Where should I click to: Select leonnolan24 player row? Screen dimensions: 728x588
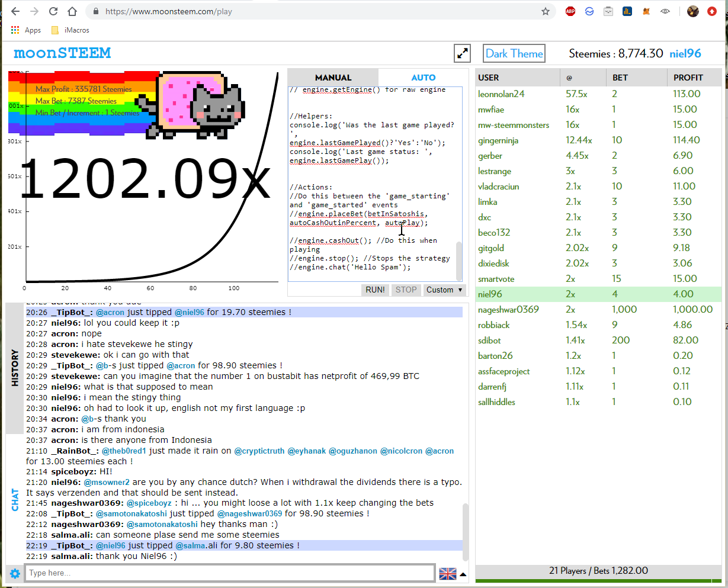click(599, 94)
